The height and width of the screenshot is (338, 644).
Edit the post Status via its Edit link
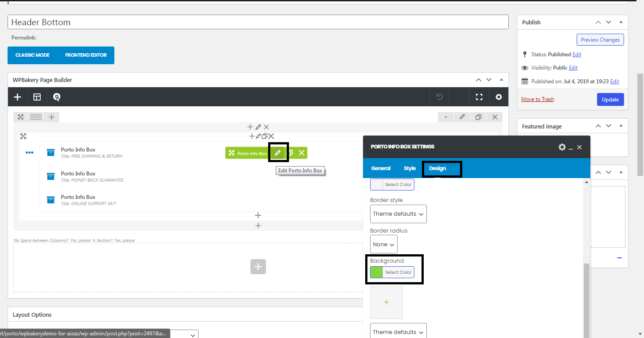pyautogui.click(x=577, y=54)
